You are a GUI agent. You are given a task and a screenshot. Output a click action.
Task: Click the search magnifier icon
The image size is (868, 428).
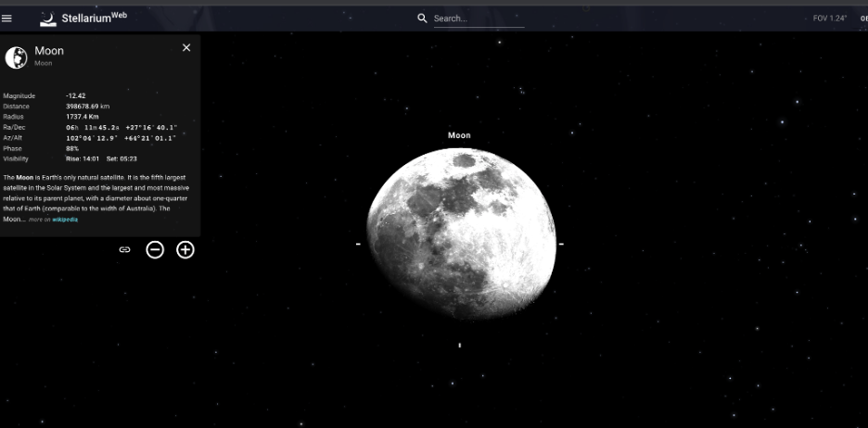422,19
